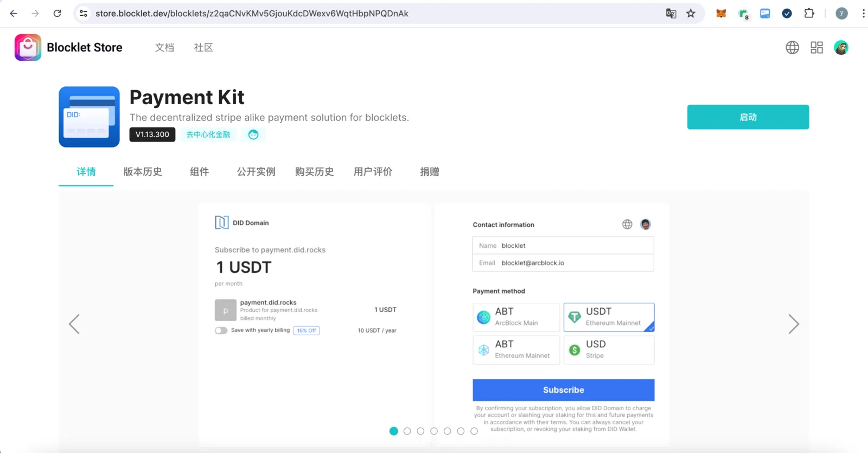This screenshot has width=868, height=453.
Task: Select the first carousel dot
Action: [x=394, y=431]
